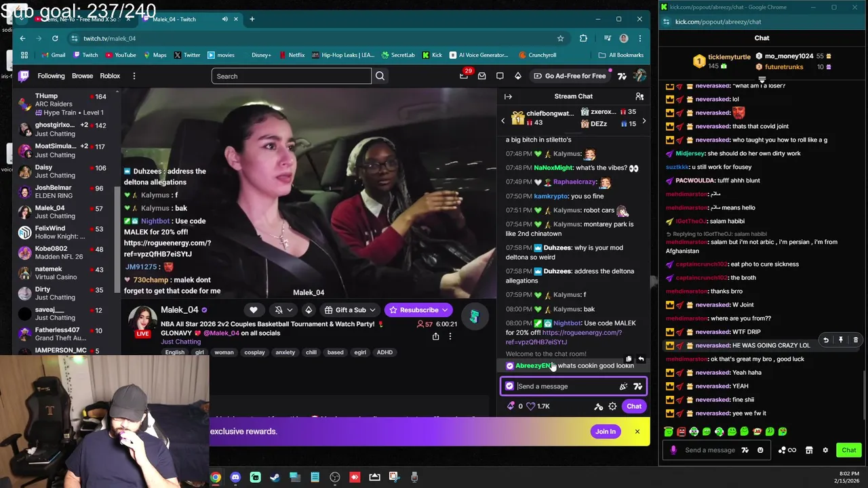Click the taskbar clock showing 8:02 PM
868x488 pixels.
[848, 477]
